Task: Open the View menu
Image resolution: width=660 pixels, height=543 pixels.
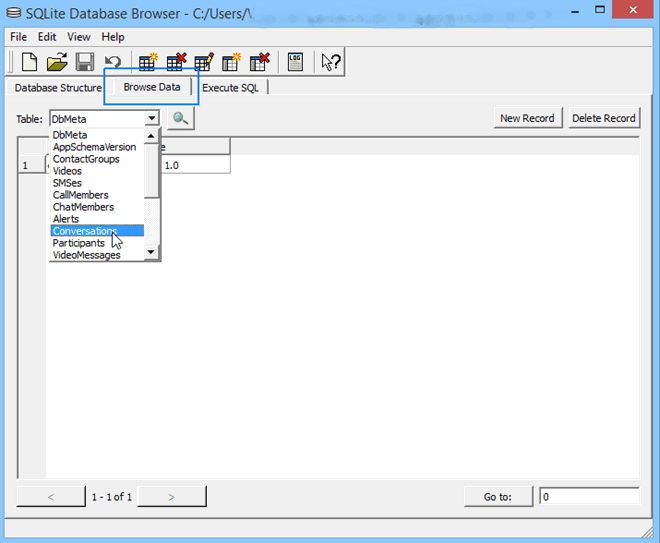Action: pyautogui.click(x=79, y=37)
